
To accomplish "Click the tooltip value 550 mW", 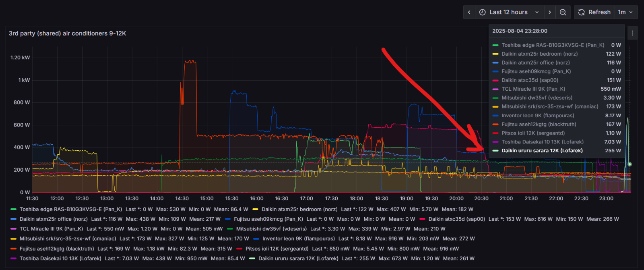I will click(611, 89).
